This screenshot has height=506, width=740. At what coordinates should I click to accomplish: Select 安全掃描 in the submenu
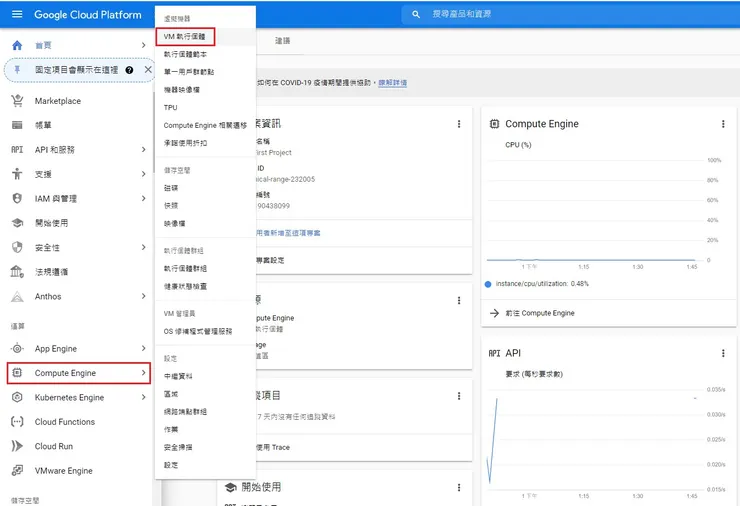point(205,447)
